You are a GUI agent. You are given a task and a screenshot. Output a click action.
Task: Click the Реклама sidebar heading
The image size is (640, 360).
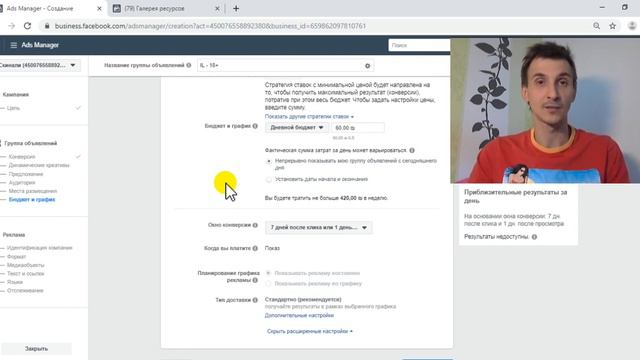click(x=14, y=235)
